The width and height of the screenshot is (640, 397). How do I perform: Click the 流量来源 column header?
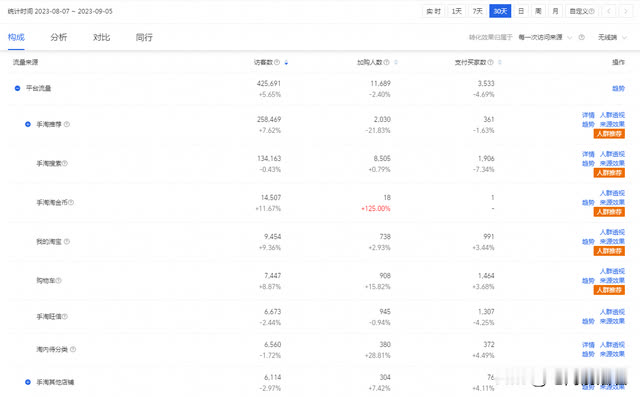pos(25,62)
